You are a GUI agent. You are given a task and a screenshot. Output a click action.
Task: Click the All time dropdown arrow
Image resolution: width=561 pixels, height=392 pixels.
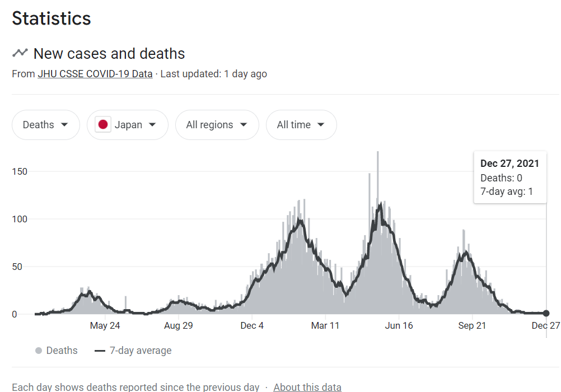(x=321, y=124)
